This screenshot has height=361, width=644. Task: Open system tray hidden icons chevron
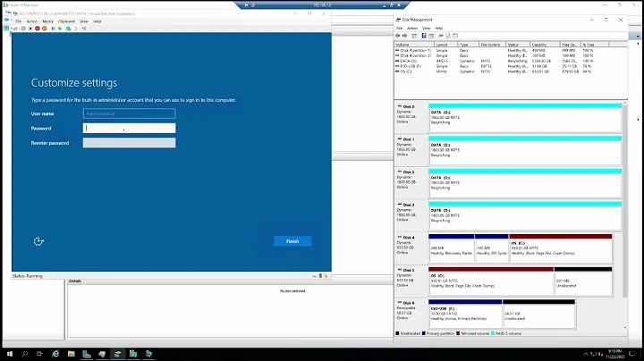[586, 354]
